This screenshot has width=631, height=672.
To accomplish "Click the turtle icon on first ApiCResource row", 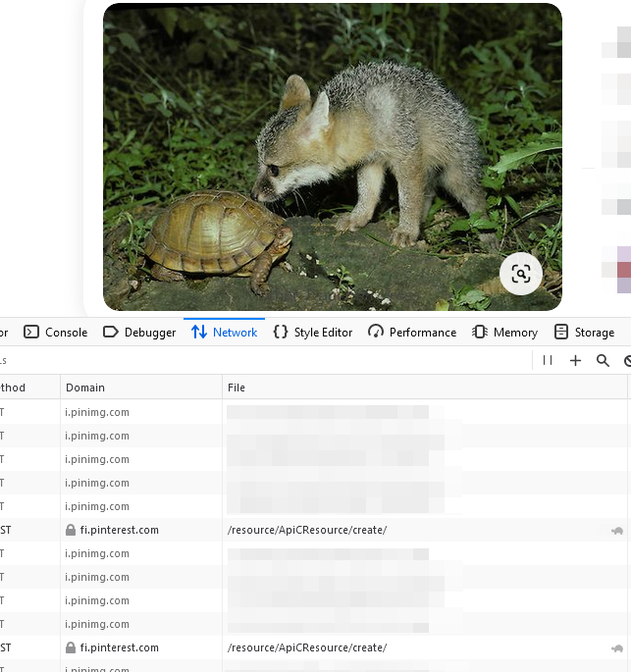I will click(616, 531).
